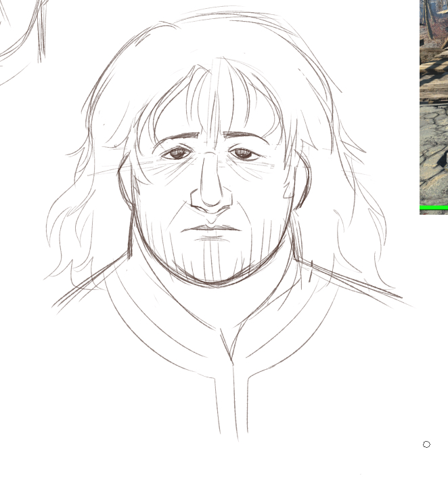Click the sketched character's right-side eye

pos(242,154)
